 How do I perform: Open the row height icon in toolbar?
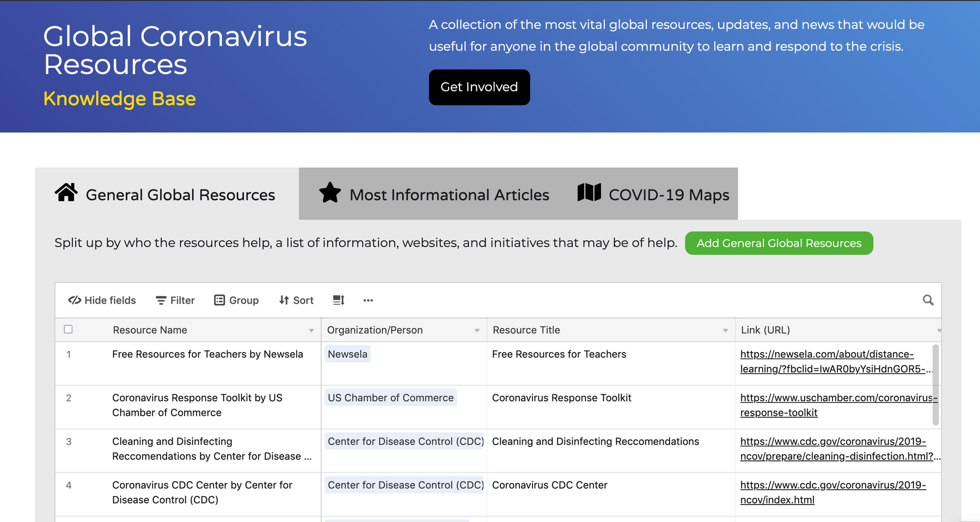coord(339,300)
